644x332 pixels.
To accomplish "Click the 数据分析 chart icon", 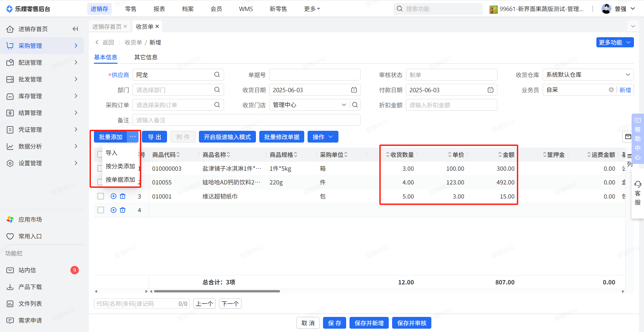I will click(x=10, y=146).
